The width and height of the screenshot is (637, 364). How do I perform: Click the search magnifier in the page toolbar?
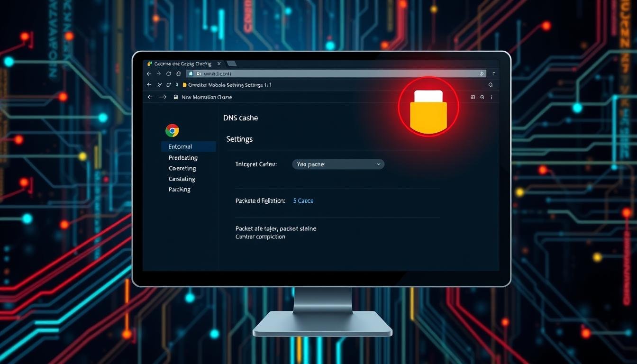[x=482, y=97]
